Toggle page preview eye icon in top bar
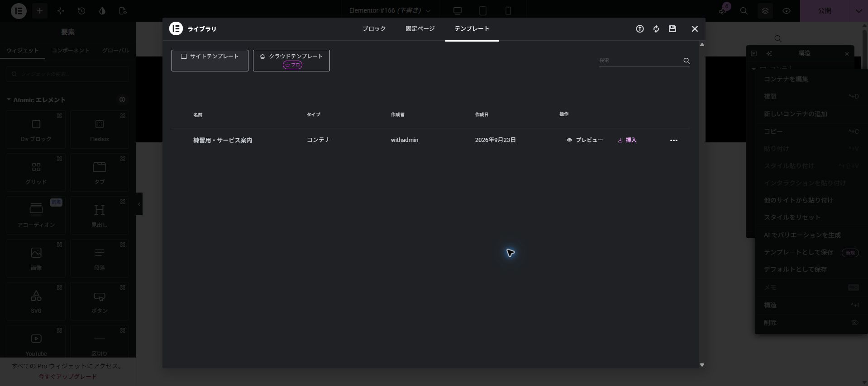 click(787, 11)
